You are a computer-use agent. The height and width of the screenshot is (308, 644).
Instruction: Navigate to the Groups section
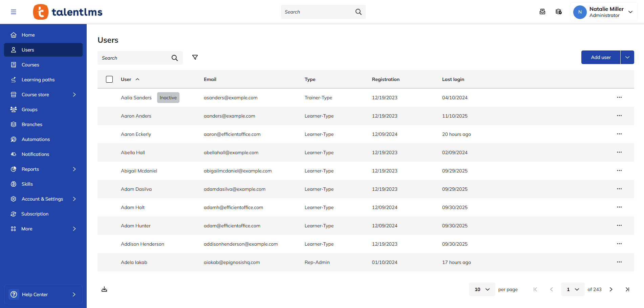pyautogui.click(x=29, y=109)
